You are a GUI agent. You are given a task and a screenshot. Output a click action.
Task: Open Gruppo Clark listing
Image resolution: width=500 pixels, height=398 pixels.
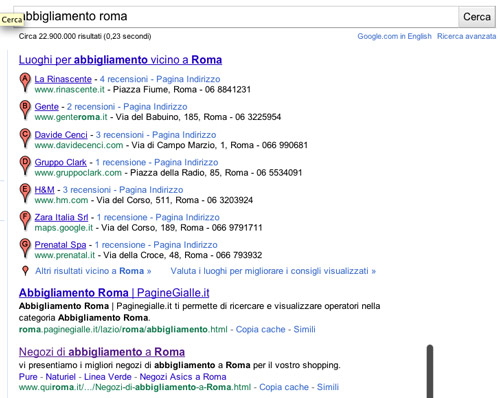(x=61, y=162)
